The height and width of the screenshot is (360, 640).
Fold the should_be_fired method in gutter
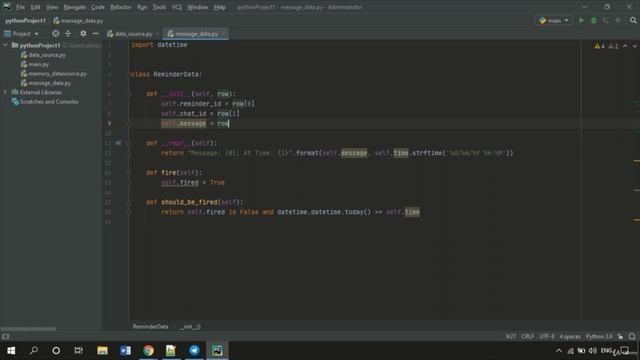click(129, 202)
